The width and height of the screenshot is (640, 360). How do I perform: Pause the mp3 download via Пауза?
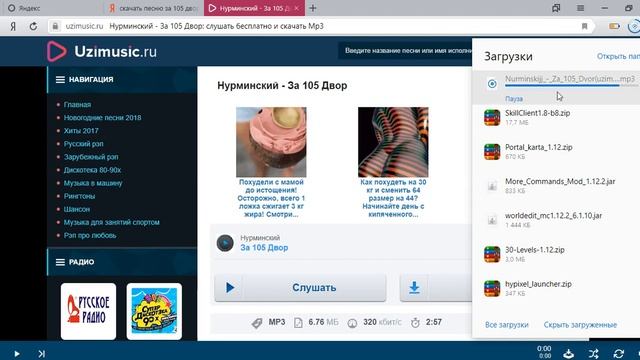pos(514,99)
